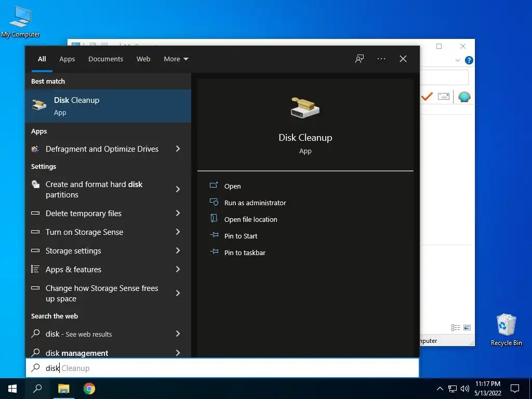Image resolution: width=532 pixels, height=399 pixels.
Task: Click the Windows Start button
Action: (12, 389)
